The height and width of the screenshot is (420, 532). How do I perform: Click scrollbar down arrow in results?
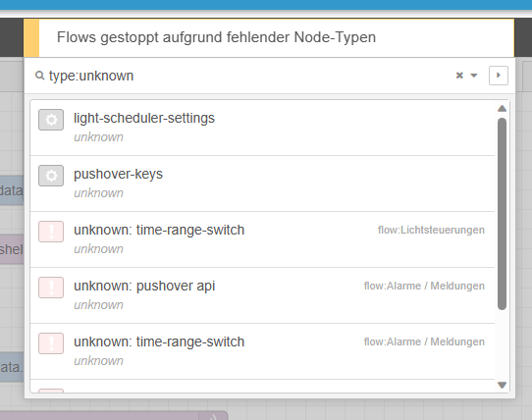503,385
